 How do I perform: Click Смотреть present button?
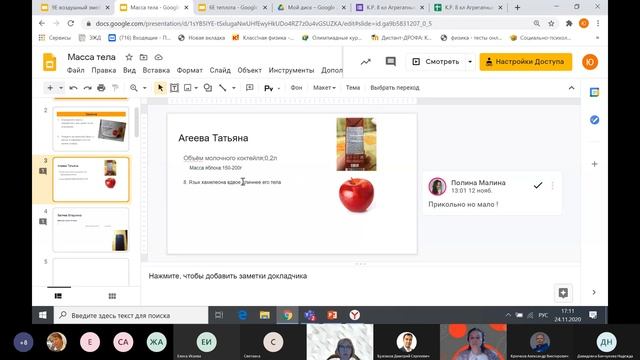[436, 62]
